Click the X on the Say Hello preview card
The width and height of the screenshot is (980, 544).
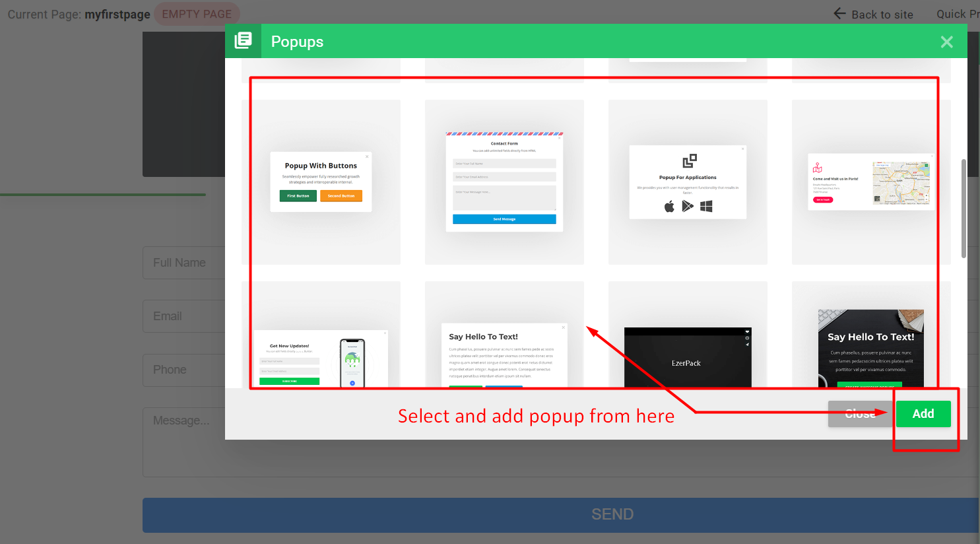coord(562,326)
